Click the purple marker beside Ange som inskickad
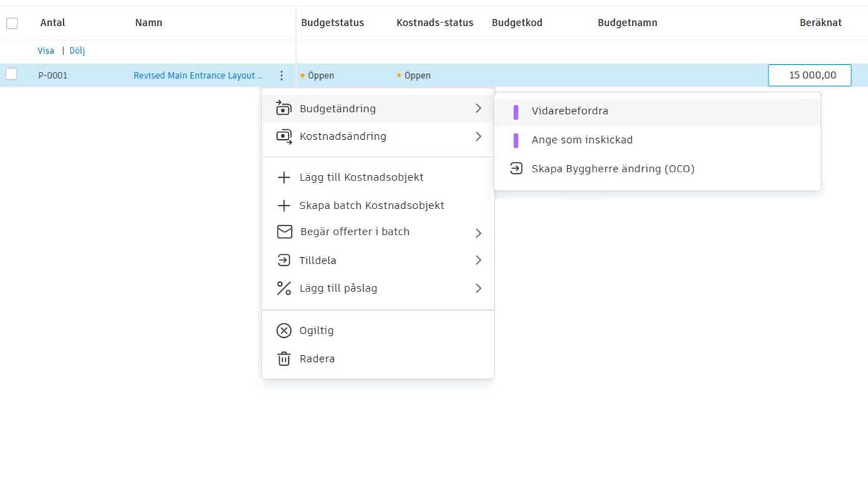The image size is (868, 495). click(516, 140)
